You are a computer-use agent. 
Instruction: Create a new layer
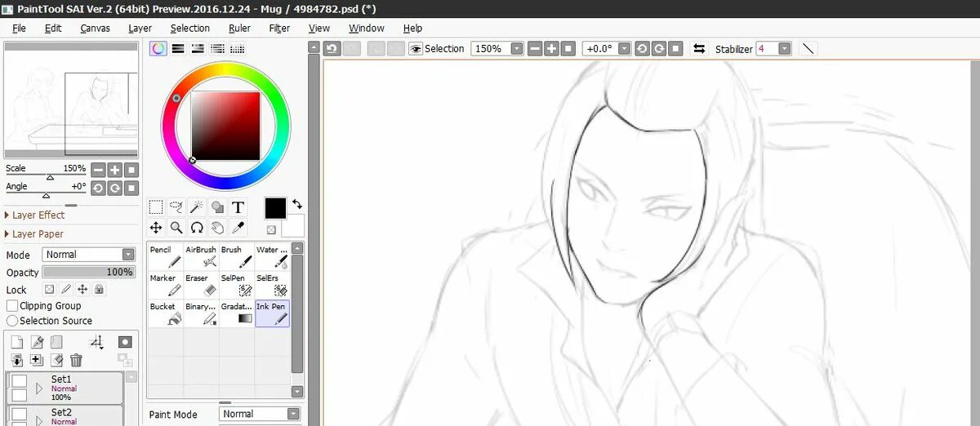pos(17,342)
